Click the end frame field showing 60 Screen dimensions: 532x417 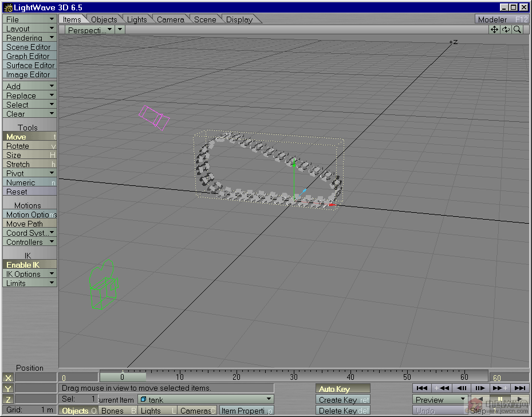509,378
